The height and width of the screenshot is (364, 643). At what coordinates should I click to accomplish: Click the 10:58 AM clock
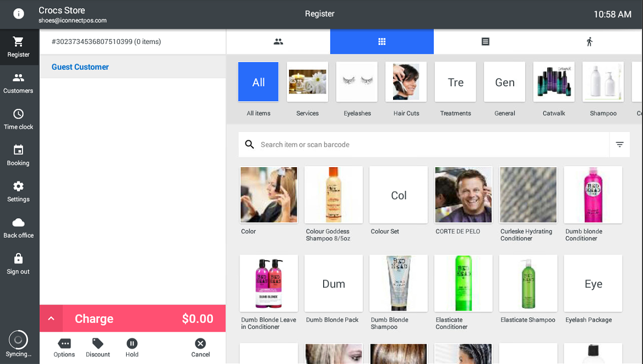[x=612, y=14]
